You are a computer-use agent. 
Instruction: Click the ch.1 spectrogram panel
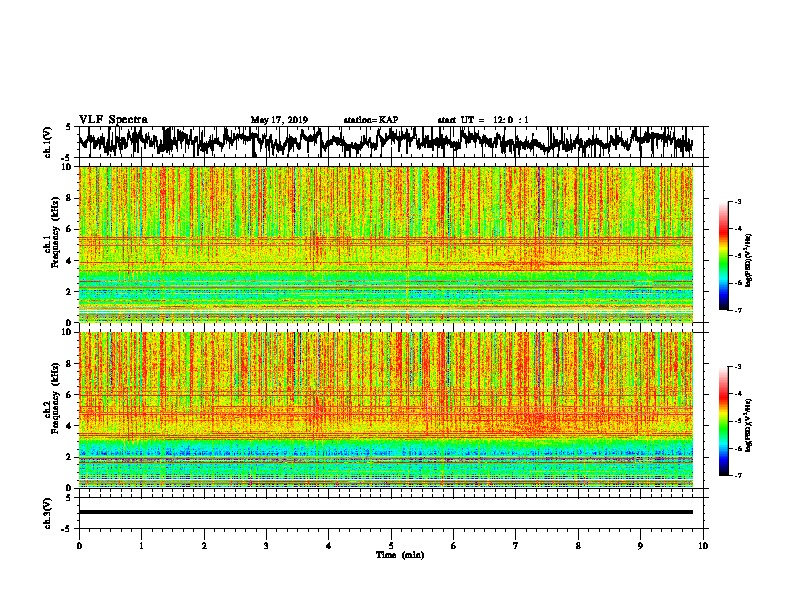pyautogui.click(x=386, y=244)
